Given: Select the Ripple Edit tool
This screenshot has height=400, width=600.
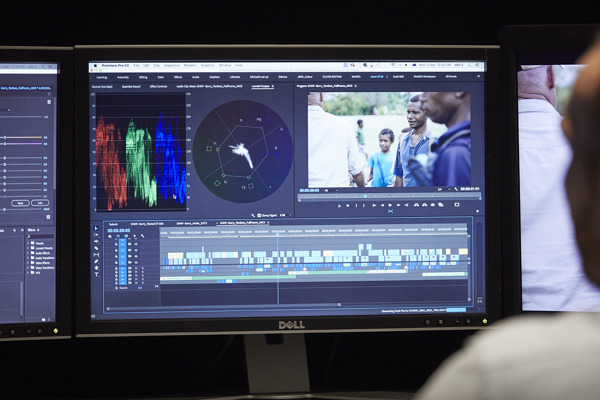Looking at the screenshot, I should coord(96,242).
